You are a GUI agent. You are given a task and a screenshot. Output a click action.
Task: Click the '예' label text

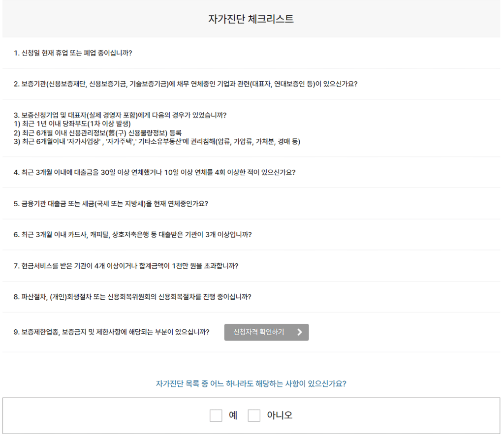(x=233, y=415)
